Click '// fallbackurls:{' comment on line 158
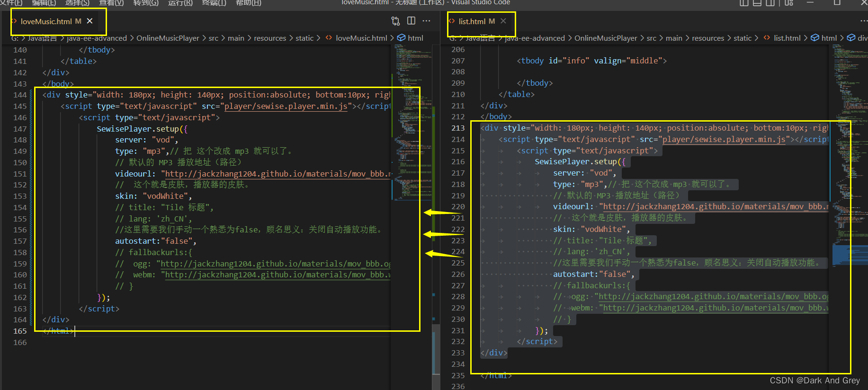 [154, 252]
